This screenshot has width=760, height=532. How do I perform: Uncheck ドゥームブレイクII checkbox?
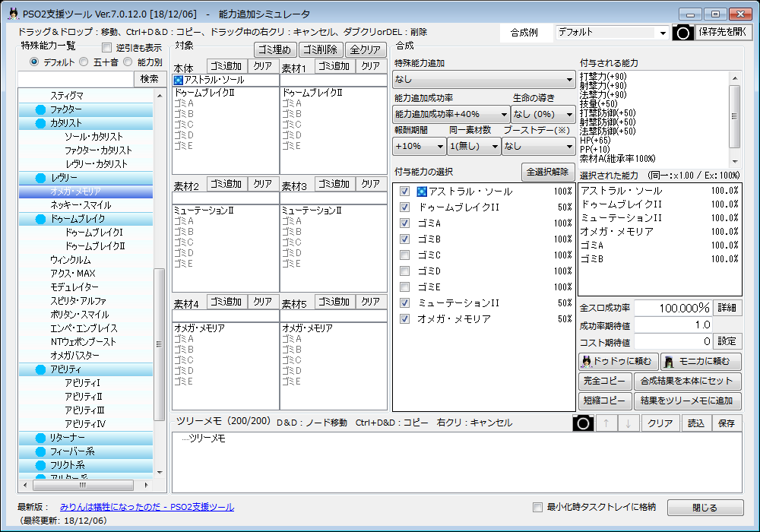coord(404,207)
